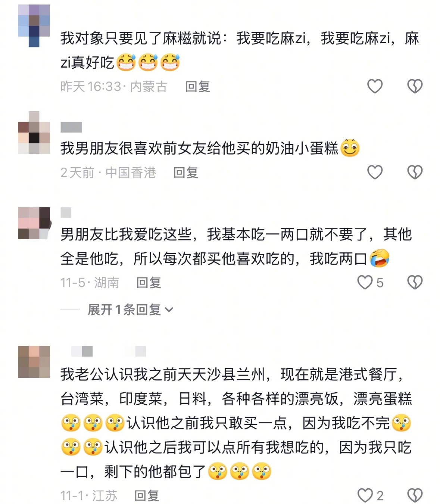Like the 湖南 comment with 5 likes
The height and width of the screenshot is (504, 440).
tap(370, 282)
